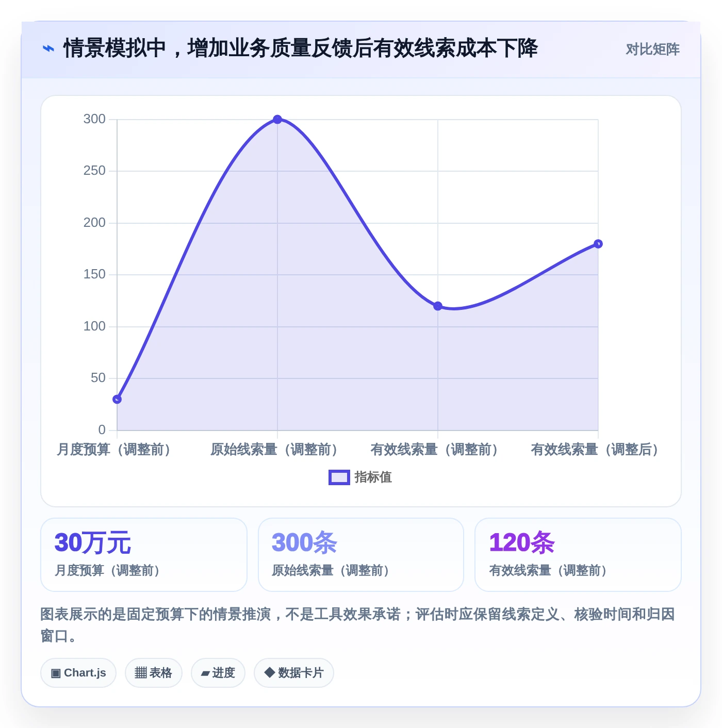Toggle the 指标值 legend color box
This screenshot has height=728, width=722.
(x=339, y=477)
